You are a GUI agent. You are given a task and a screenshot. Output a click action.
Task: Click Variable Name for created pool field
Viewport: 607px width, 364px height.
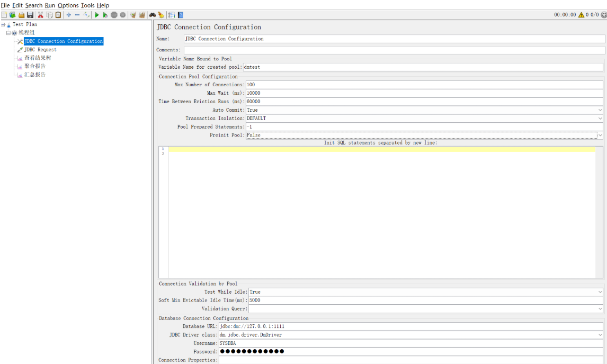click(x=423, y=67)
